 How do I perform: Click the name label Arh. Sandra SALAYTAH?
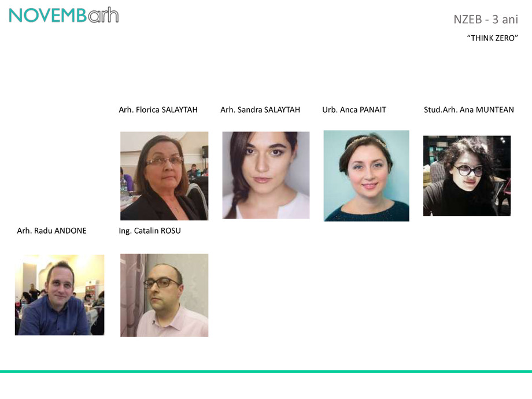tap(260, 110)
